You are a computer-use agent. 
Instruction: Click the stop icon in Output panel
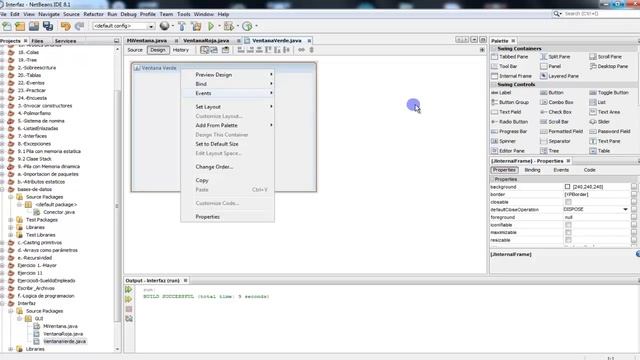point(129,309)
